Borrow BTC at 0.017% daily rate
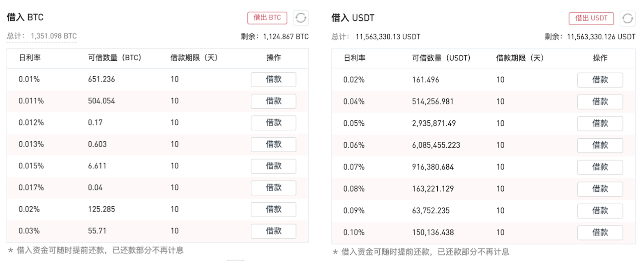Screen dimensions: 644x266 click(273, 188)
